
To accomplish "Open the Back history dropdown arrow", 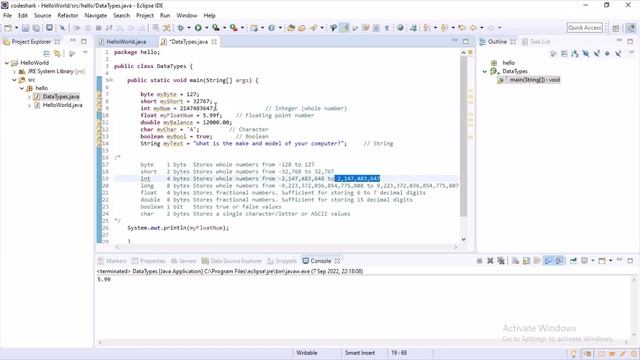I will 481,28.
